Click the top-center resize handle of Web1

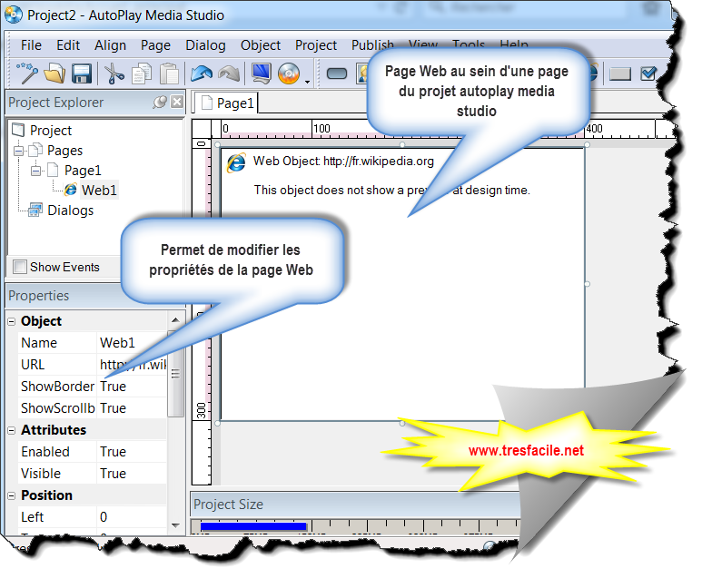[x=402, y=145]
